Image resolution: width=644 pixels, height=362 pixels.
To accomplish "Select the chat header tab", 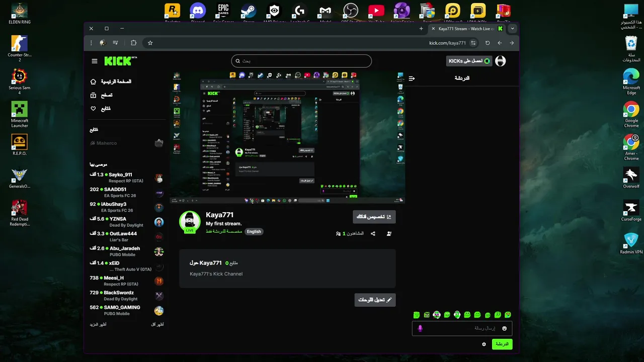I will (462, 78).
